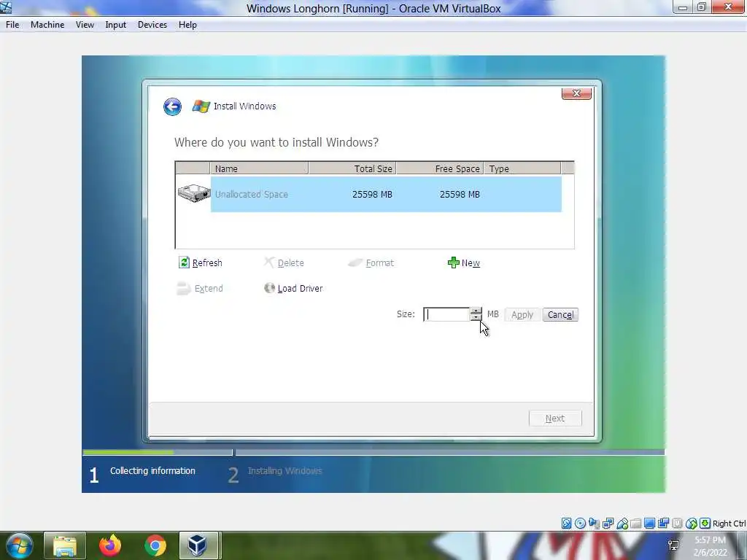The width and height of the screenshot is (747, 560).
Task: Click VirtualBox CPU features chip indicator
Action: point(677,524)
